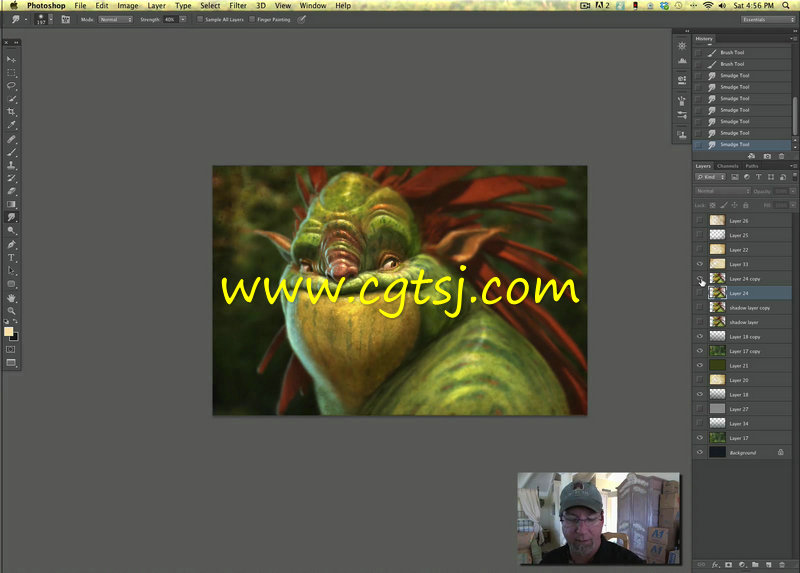Select the Zoom tool

coord(11,311)
